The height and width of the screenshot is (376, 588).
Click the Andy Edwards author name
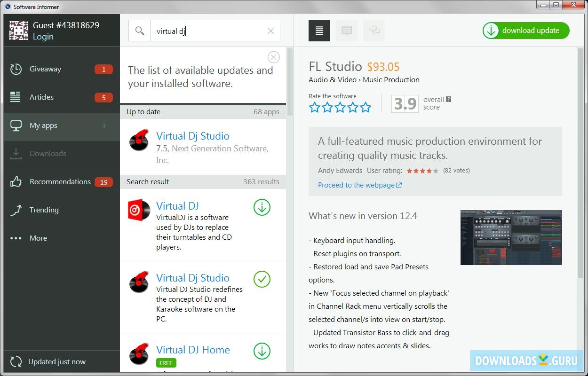click(x=340, y=171)
